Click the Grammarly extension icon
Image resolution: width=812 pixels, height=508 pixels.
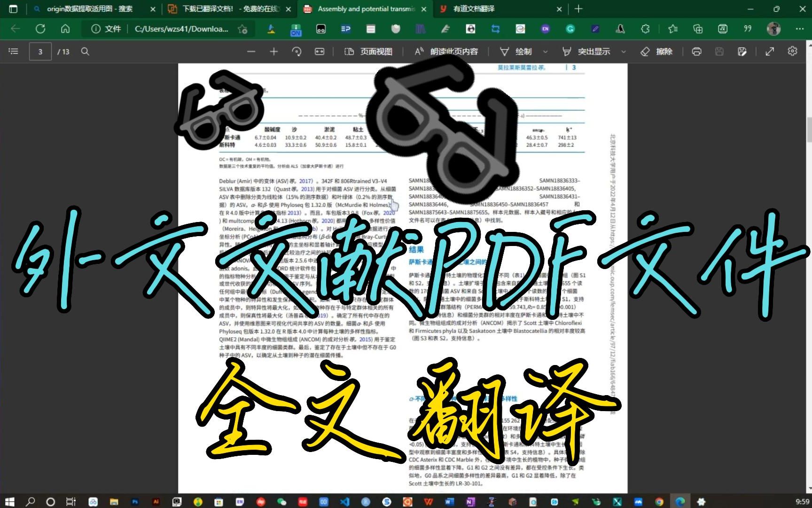tap(570, 29)
